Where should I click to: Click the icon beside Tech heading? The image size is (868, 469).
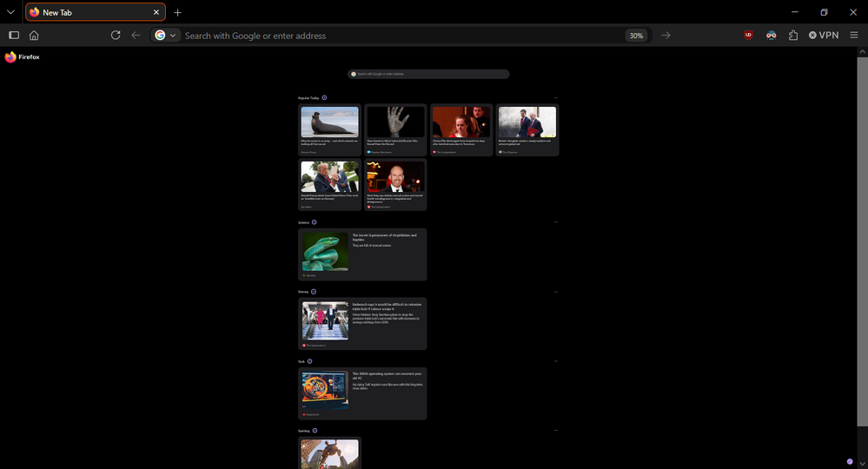[x=309, y=361]
